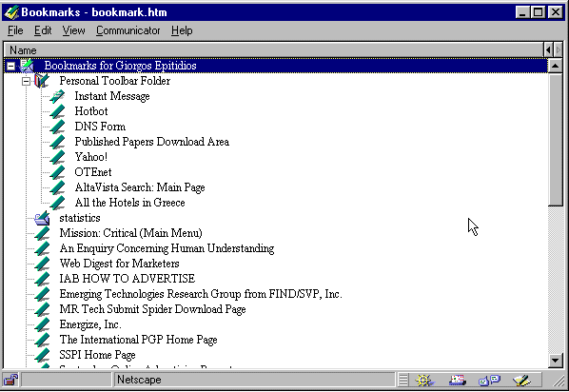Click the SSPI Home Page bookmark icon
The height and width of the screenshot is (392, 569).
42,355
